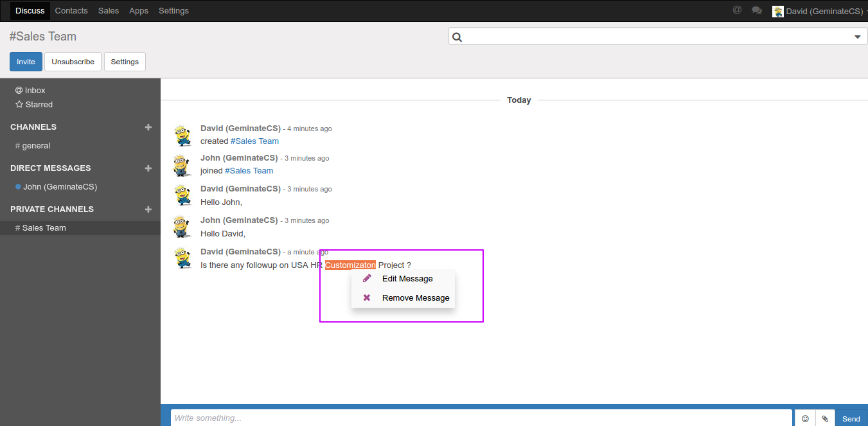Click the #Sales Team page title

point(43,37)
